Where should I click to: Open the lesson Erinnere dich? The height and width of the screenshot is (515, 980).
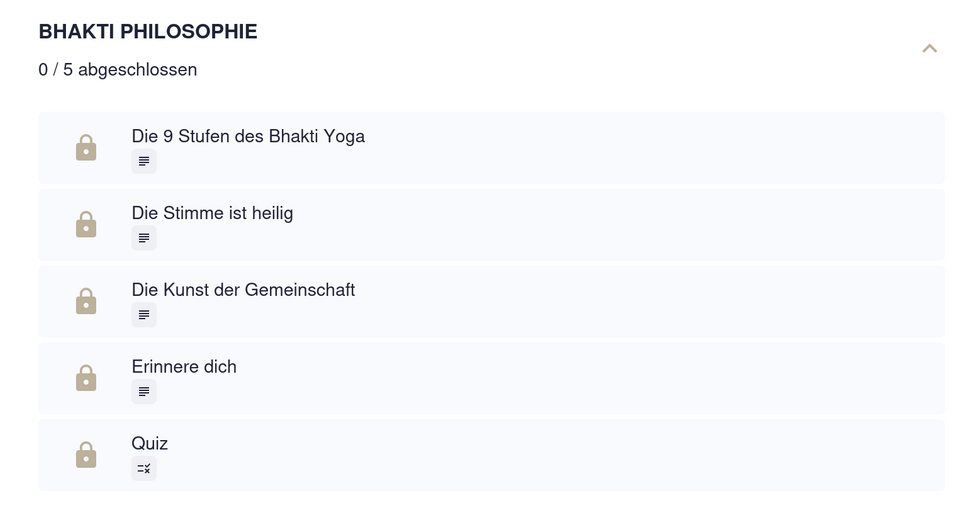[x=184, y=367]
